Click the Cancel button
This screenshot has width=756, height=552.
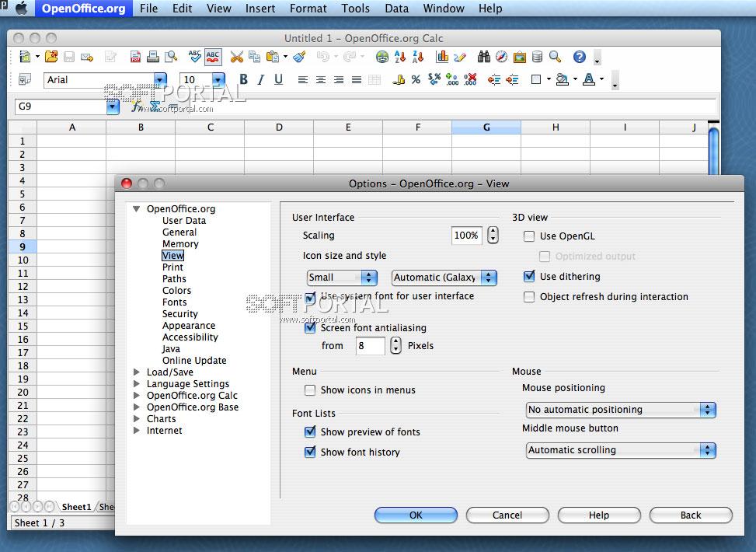[507, 515]
